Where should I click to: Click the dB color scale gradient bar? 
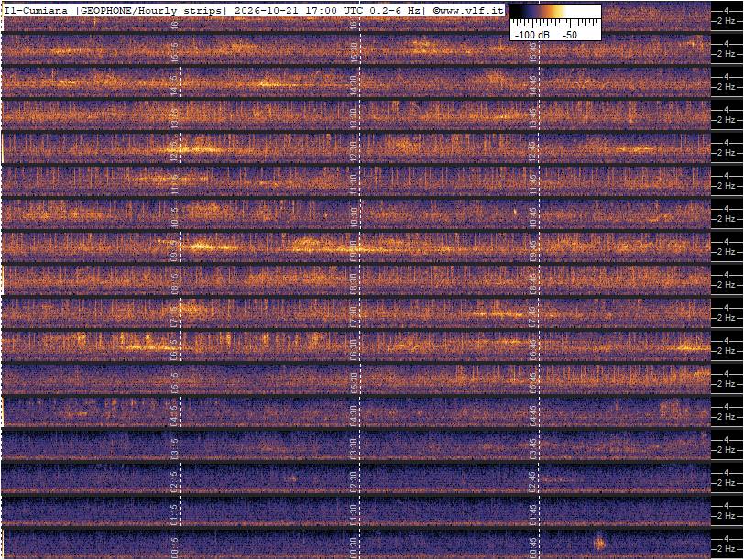555,12
